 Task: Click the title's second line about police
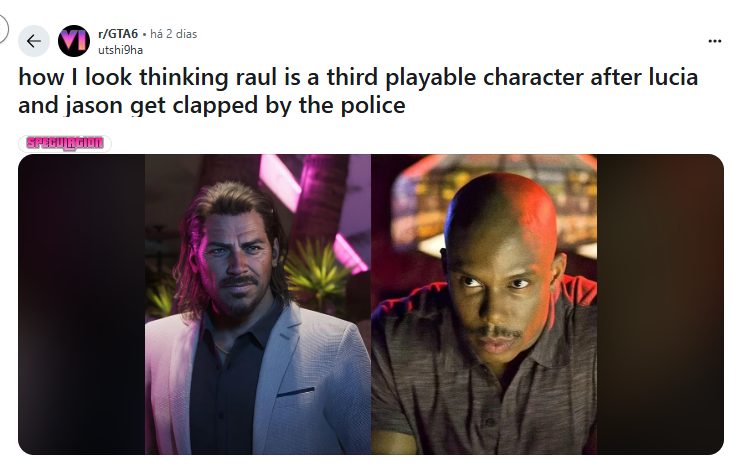click(212, 104)
